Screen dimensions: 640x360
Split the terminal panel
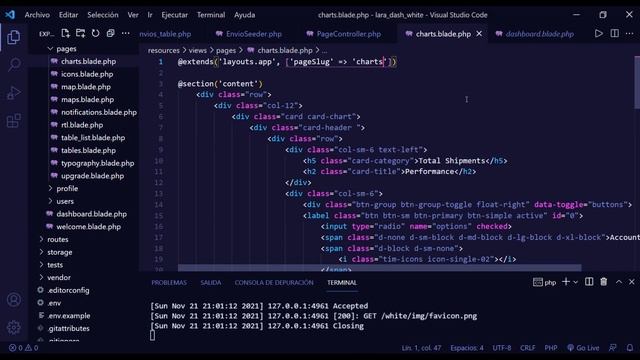coord(589,282)
